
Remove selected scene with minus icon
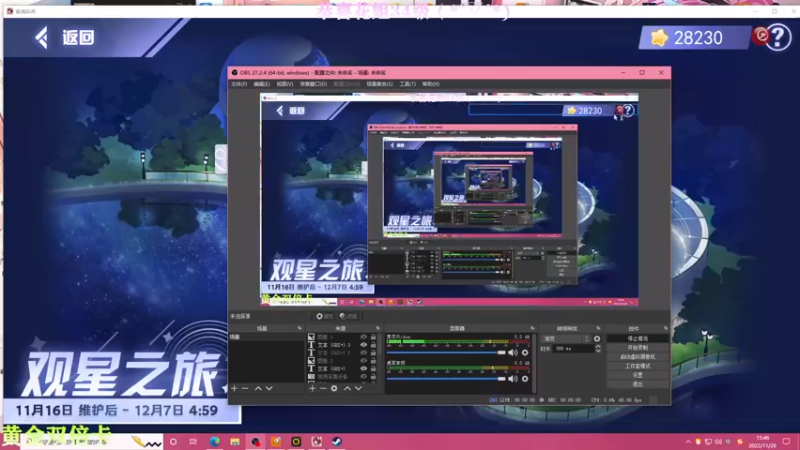(245, 388)
